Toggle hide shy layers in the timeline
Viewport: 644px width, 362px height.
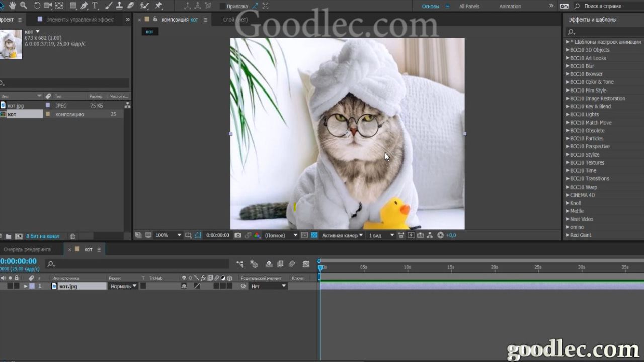pyautogui.click(x=269, y=264)
